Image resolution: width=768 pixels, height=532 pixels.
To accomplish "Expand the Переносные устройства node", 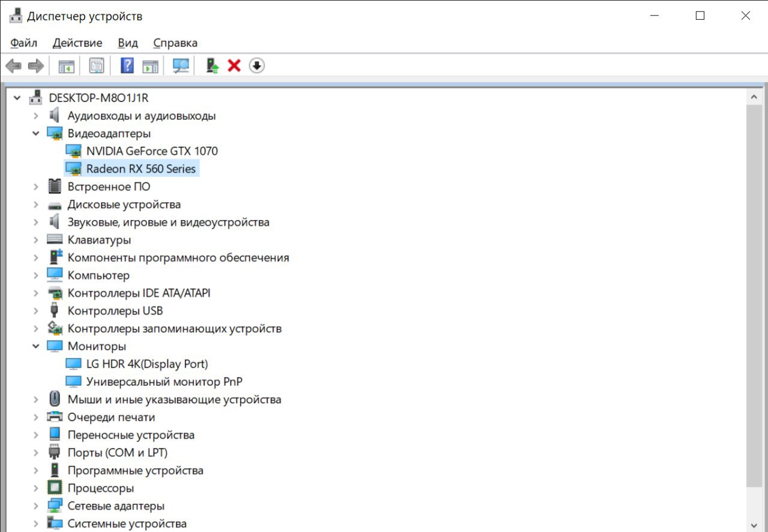I will coord(36,435).
